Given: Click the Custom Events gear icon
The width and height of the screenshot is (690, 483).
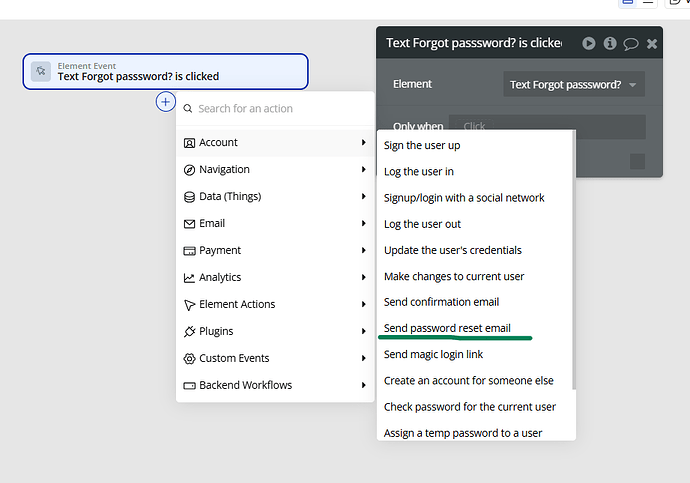Looking at the screenshot, I should tap(190, 358).
